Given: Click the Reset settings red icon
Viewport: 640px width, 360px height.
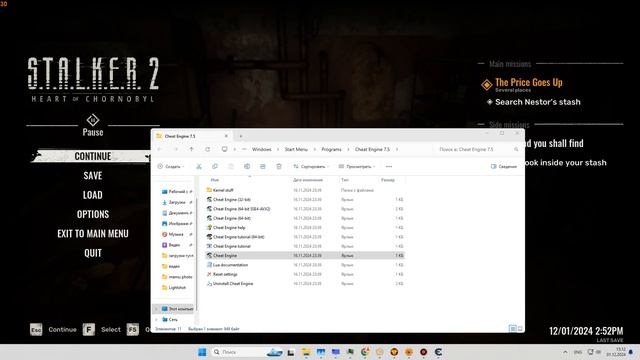Looking at the screenshot, I should (x=209, y=274).
